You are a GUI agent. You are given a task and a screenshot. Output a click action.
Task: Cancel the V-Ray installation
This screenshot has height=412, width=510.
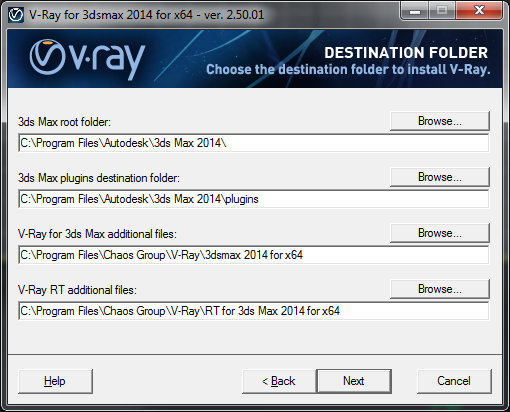click(454, 381)
